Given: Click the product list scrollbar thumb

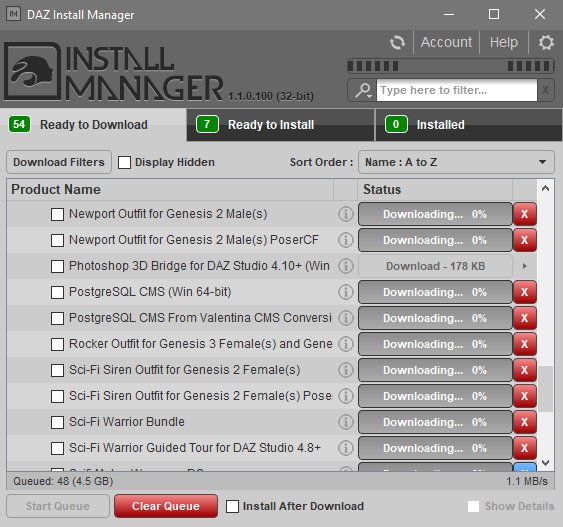Looking at the screenshot, I should [545, 389].
